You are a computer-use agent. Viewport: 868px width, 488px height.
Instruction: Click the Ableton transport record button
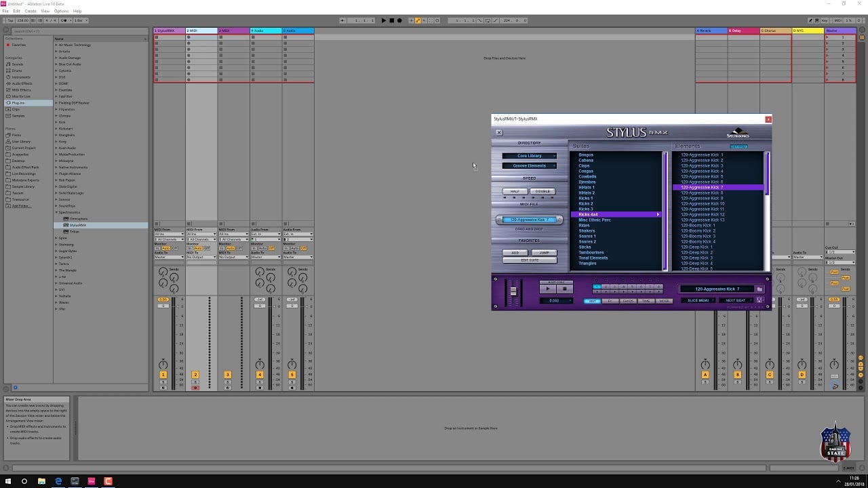[x=399, y=20]
